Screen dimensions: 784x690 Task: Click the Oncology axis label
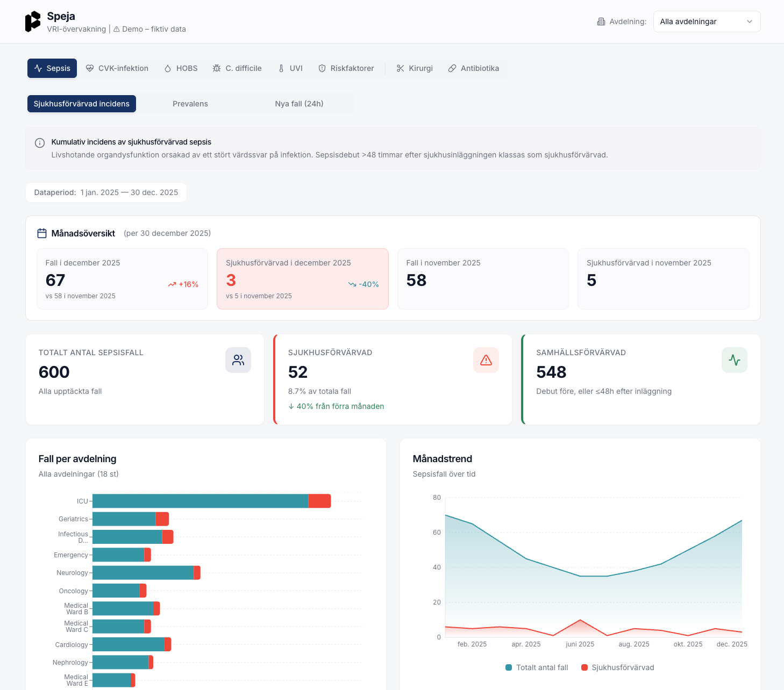click(74, 591)
